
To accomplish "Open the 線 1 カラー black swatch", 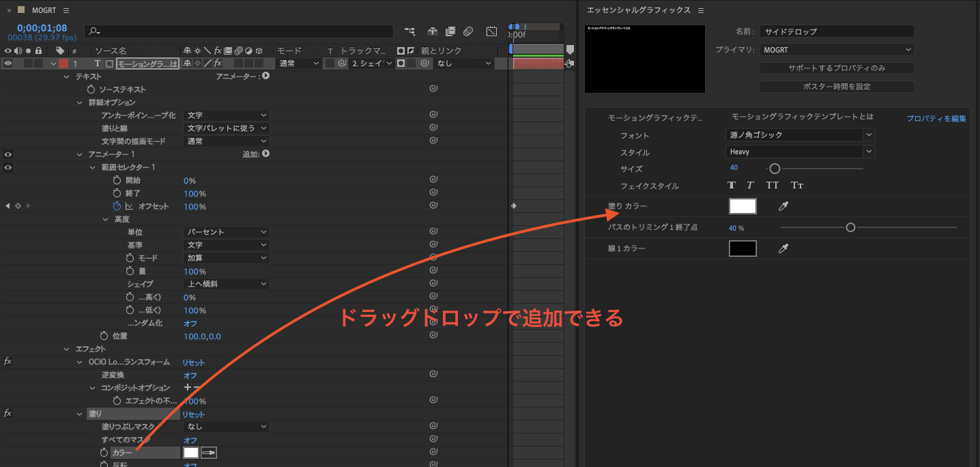I will 743,249.
